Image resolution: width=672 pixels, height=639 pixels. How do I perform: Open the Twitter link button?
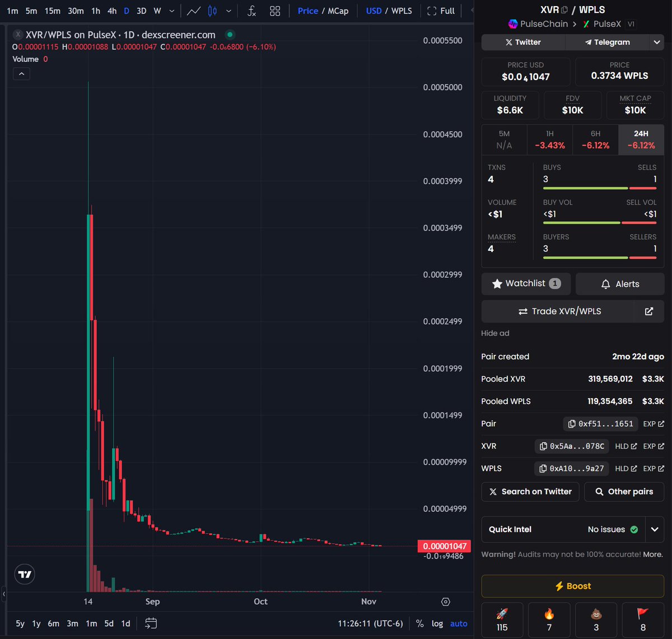(x=524, y=42)
